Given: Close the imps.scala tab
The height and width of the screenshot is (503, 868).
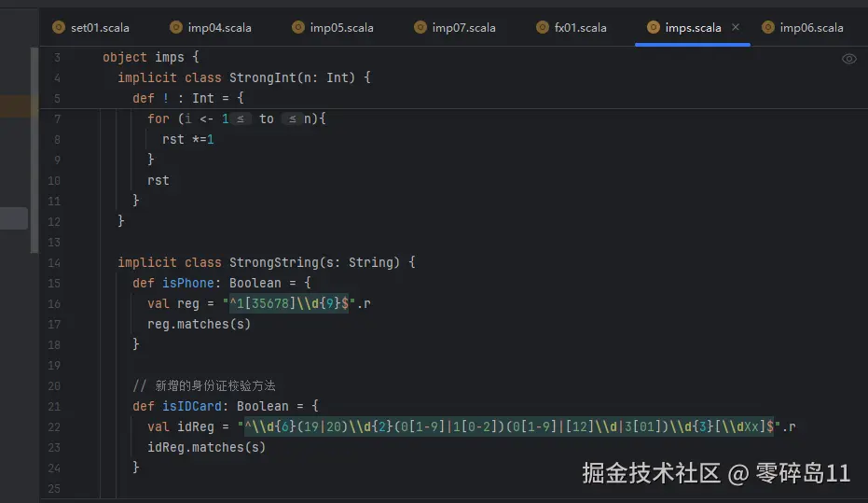Looking at the screenshot, I should tap(736, 27).
